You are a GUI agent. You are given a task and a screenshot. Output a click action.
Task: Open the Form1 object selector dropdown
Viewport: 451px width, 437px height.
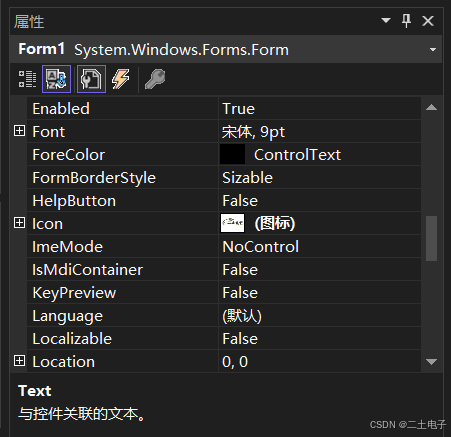pyautogui.click(x=433, y=50)
